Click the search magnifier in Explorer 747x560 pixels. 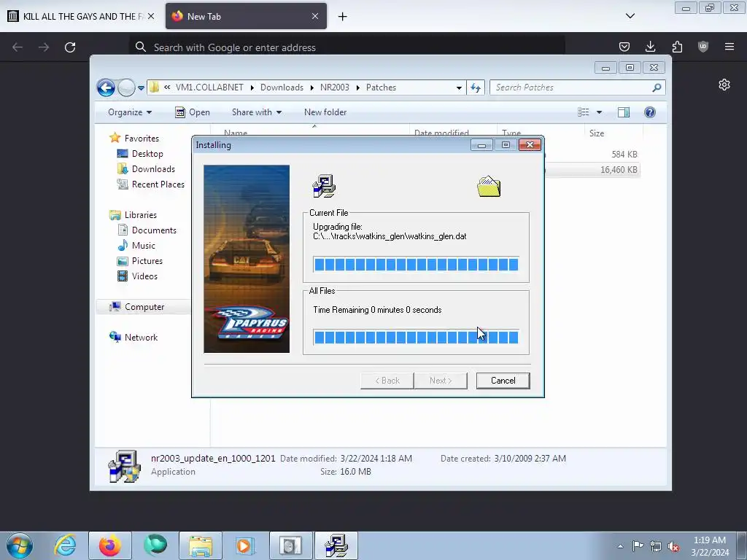(x=657, y=87)
